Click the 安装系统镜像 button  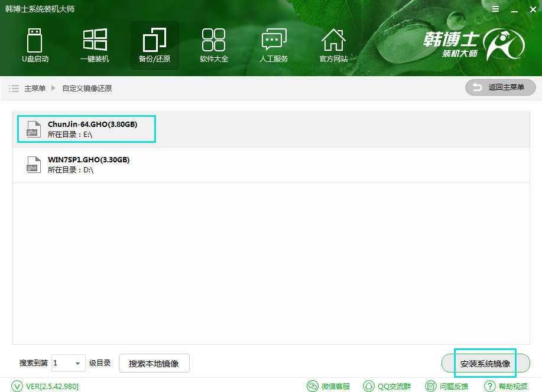click(485, 363)
